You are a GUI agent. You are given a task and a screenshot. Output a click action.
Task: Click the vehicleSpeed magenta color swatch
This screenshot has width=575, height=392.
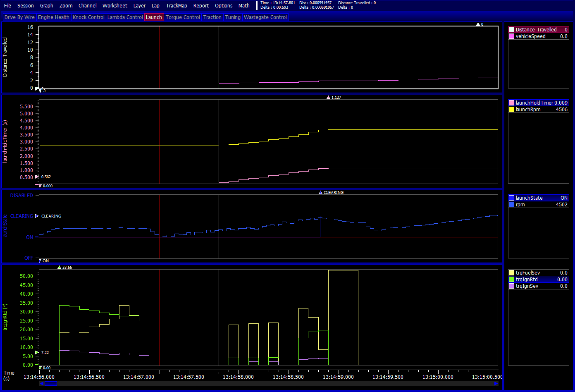point(511,36)
